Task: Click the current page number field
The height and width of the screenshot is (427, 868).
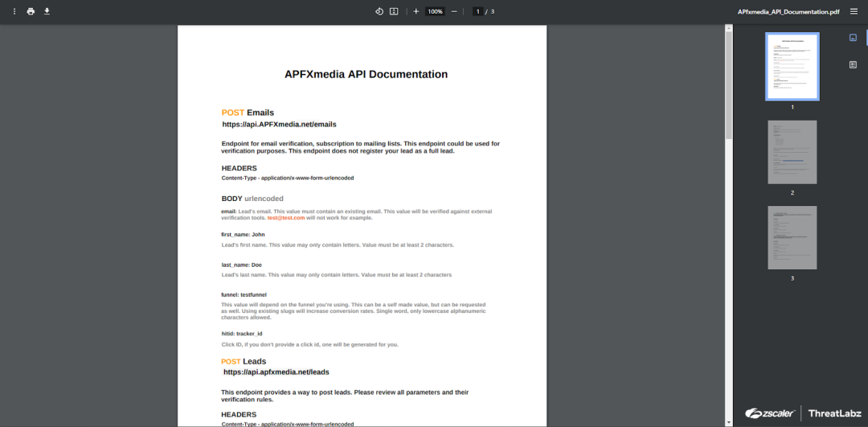Action: (478, 11)
